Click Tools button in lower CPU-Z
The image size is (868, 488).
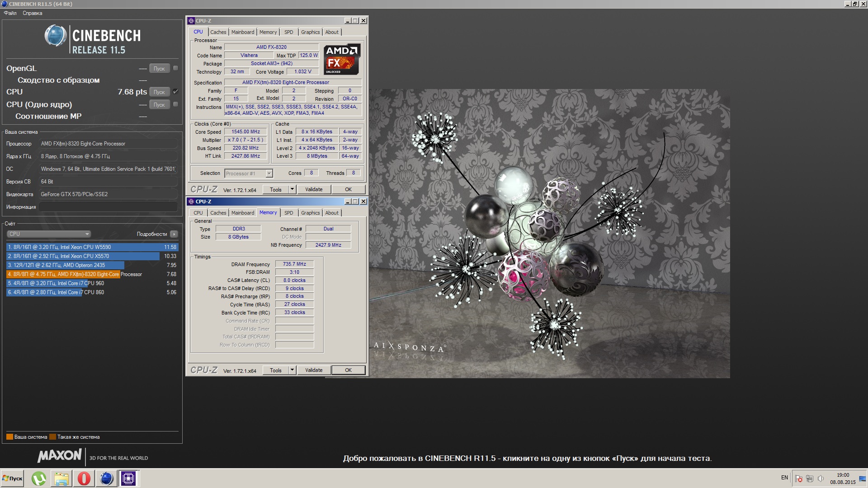click(276, 370)
